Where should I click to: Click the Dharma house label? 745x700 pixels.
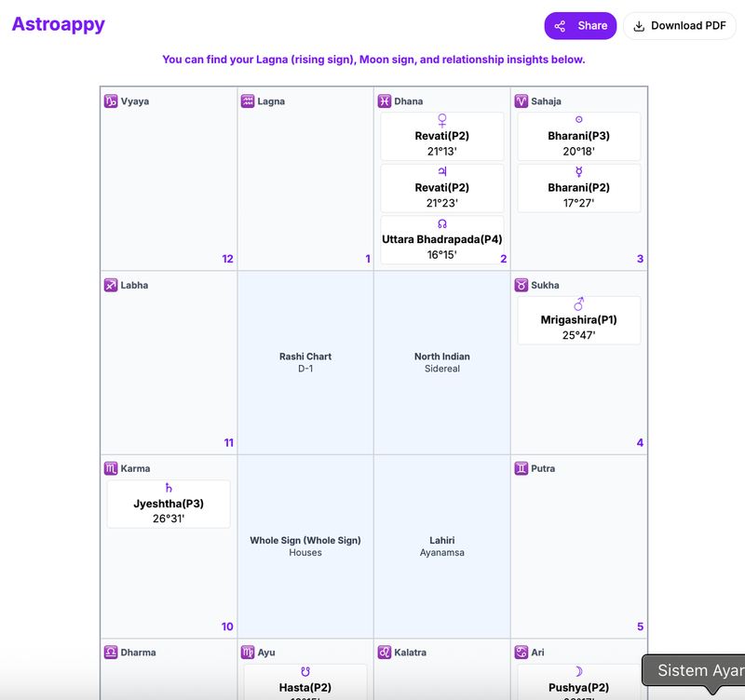(x=138, y=653)
